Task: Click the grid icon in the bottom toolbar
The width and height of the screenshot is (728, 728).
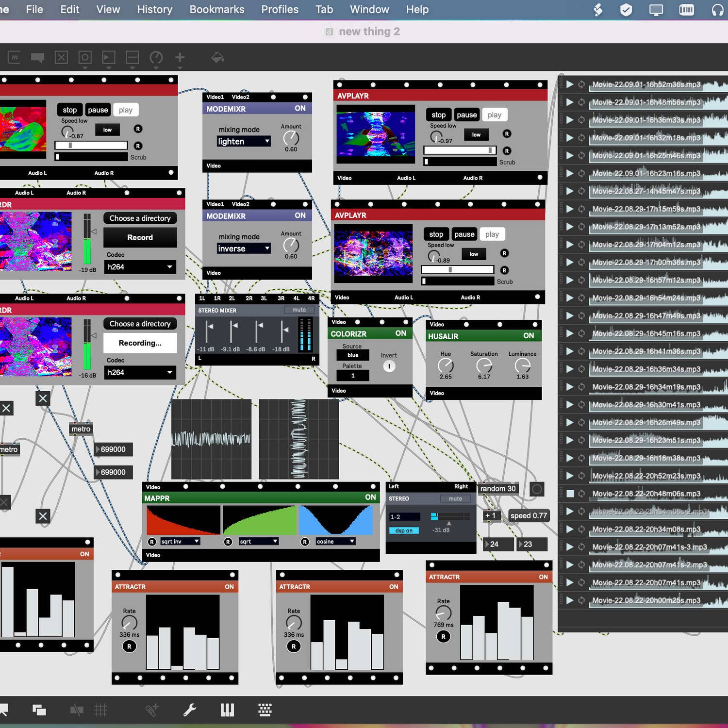Action: [x=100, y=710]
